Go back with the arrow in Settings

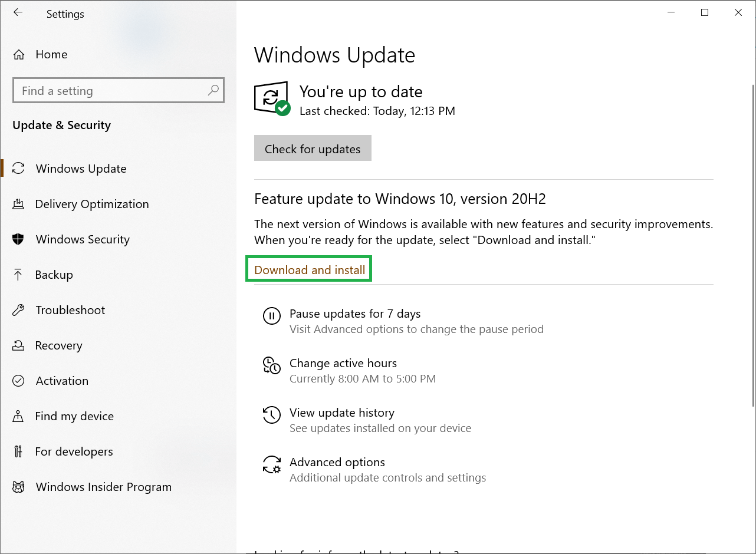[x=18, y=12]
